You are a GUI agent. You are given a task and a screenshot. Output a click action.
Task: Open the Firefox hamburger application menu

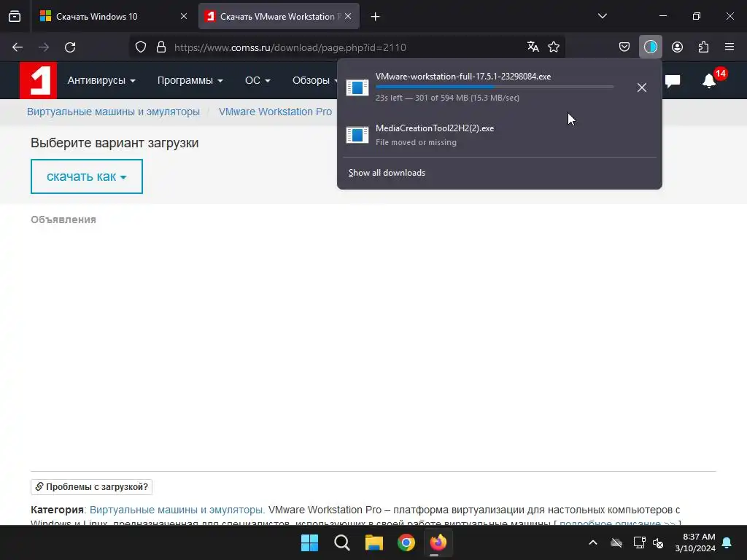click(x=729, y=47)
